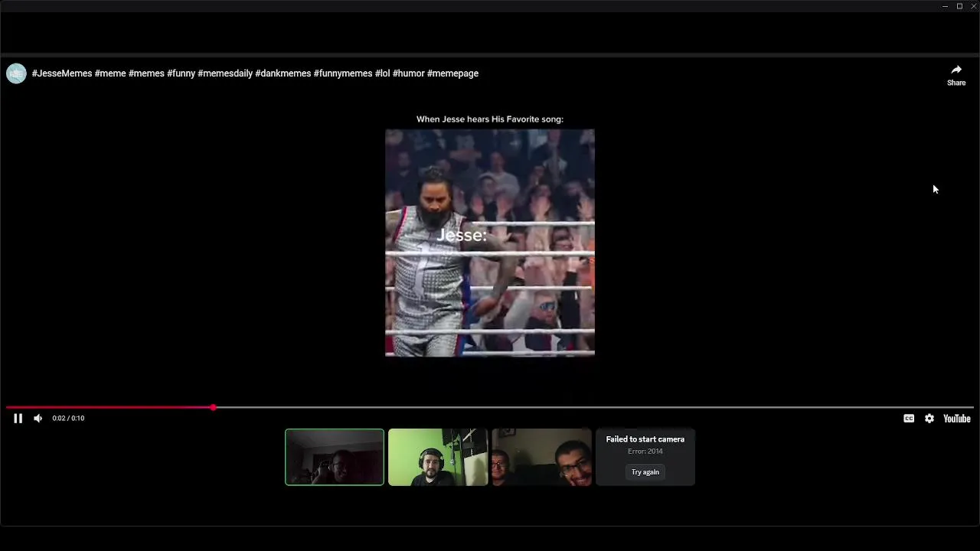Select the green screen webcam participant tile
This screenshot has width=980, height=551.
[438, 457]
